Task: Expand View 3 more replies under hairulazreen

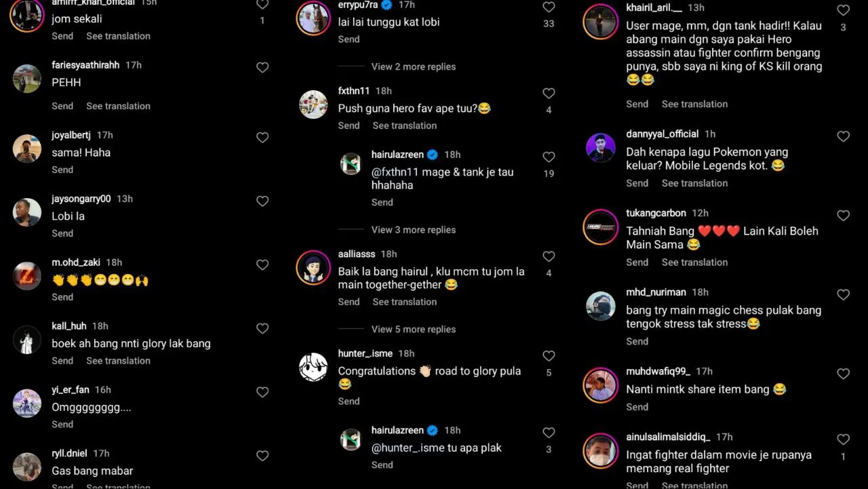Action: pyautogui.click(x=413, y=230)
